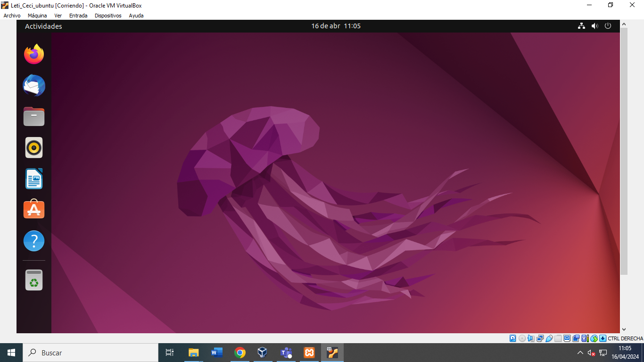Viewport: 644px width, 362px height.
Task: Open the Dispositivos menu
Action: [108, 16]
